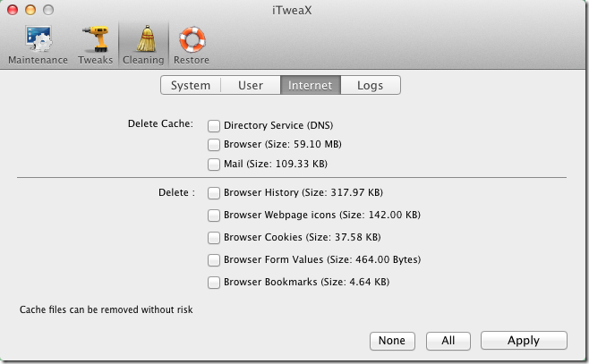Image resolution: width=589 pixels, height=364 pixels.
Task: Check Browser Webpage icons checkbox
Action: point(214,216)
